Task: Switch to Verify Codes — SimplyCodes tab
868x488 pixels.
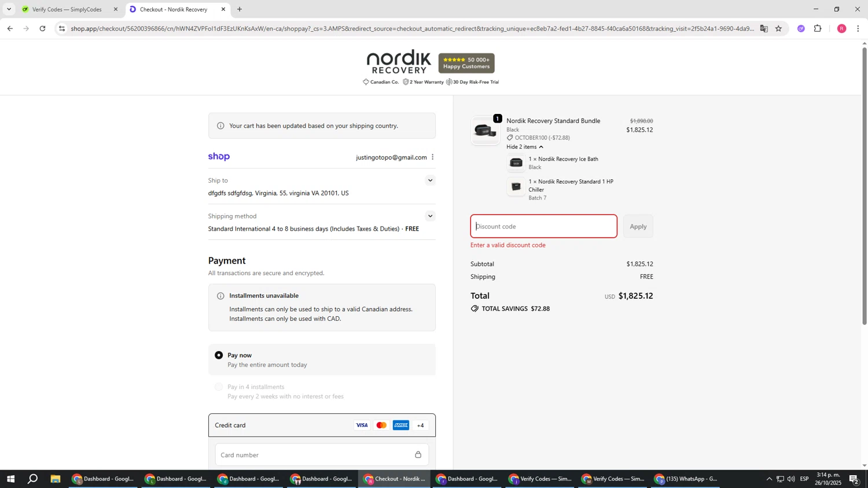Action: [x=67, y=9]
